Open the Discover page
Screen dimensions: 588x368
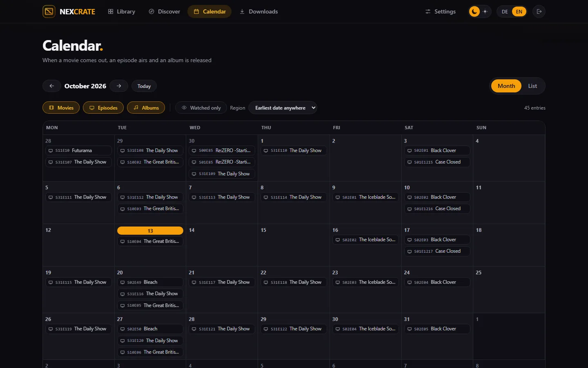[x=165, y=11]
